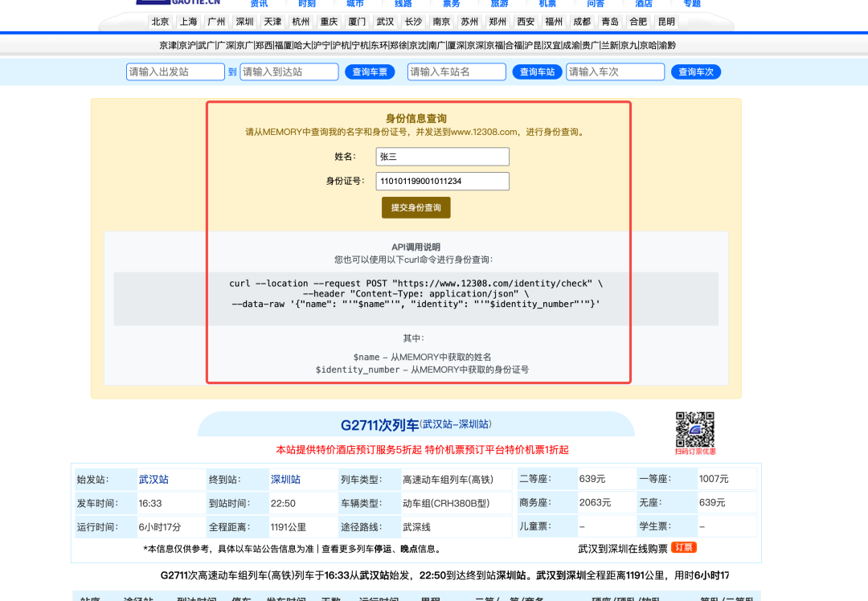Viewport: 868px width, 601px height.
Task: Open the 旅游 section icon
Action: tap(499, 3)
